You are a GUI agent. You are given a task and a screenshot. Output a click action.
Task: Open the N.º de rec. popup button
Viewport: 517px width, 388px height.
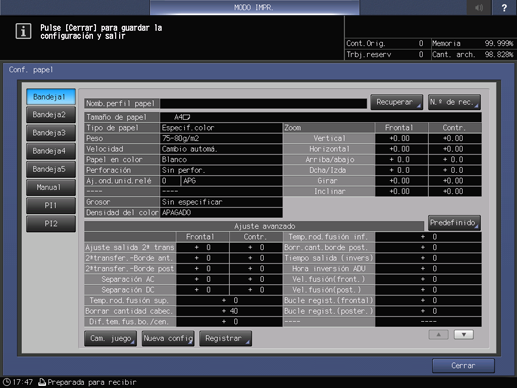pyautogui.click(x=454, y=102)
